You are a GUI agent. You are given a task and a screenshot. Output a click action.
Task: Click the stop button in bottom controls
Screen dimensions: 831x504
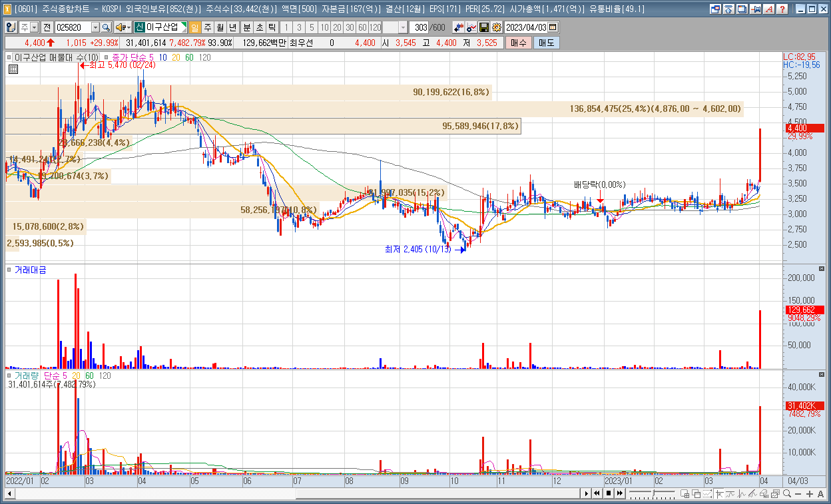point(609,494)
